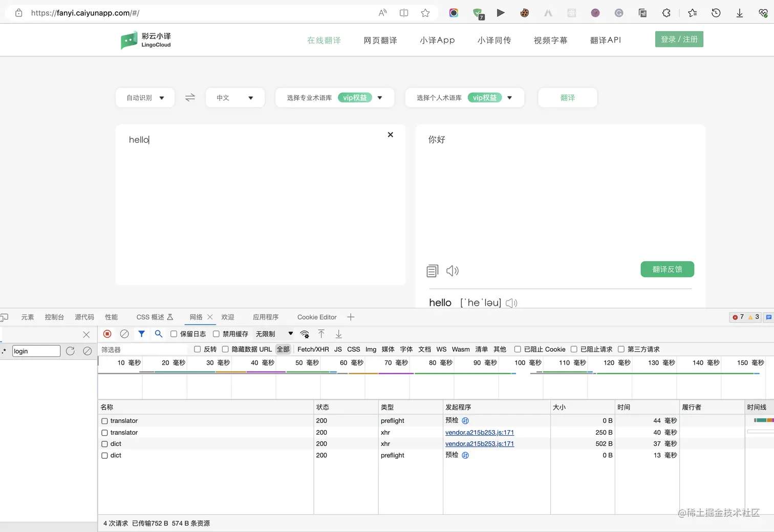Click the 筛选器 filter input field

pyautogui.click(x=143, y=349)
